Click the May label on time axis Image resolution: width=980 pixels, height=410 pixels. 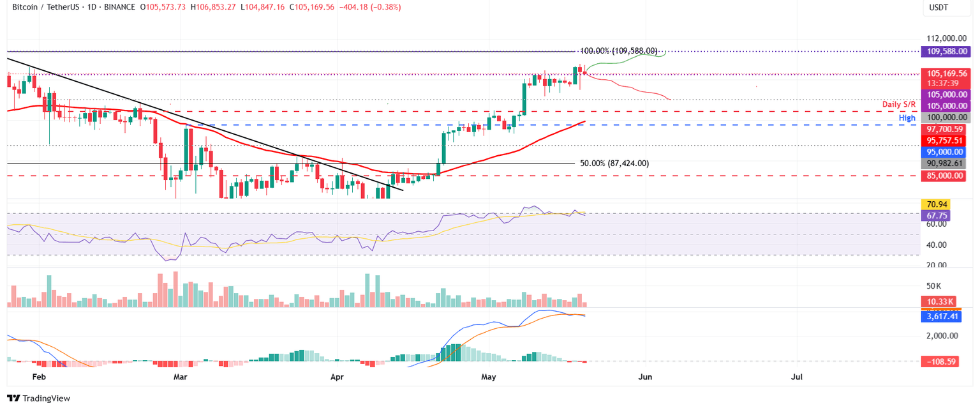(x=489, y=377)
